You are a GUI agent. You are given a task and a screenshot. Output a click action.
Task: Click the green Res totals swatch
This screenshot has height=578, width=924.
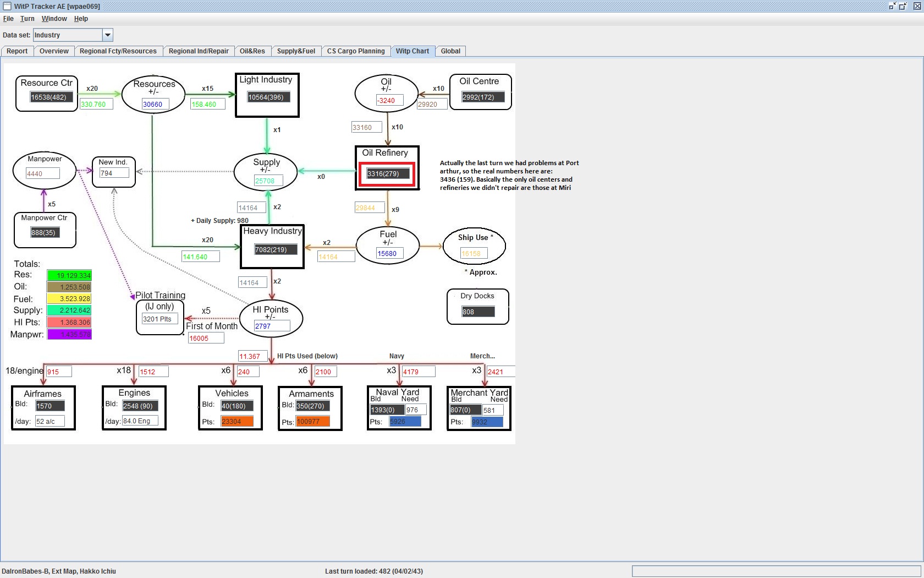69,275
